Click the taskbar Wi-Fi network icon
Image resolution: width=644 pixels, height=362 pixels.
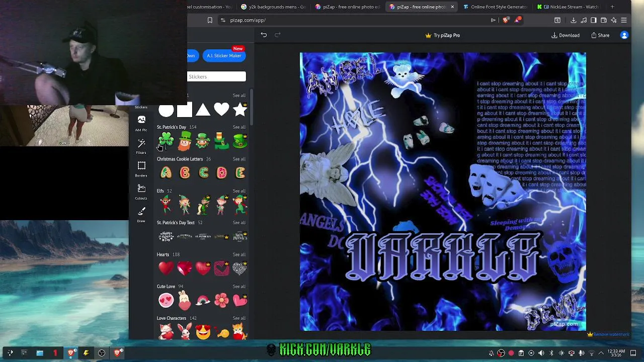pos(592,353)
